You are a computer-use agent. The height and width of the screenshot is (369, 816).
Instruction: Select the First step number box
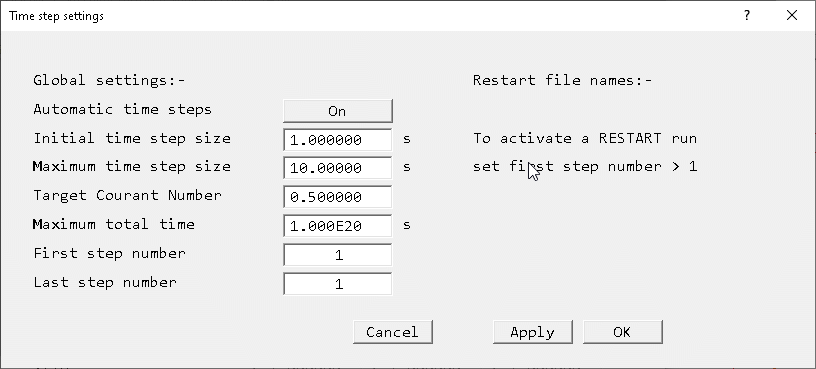click(x=338, y=255)
